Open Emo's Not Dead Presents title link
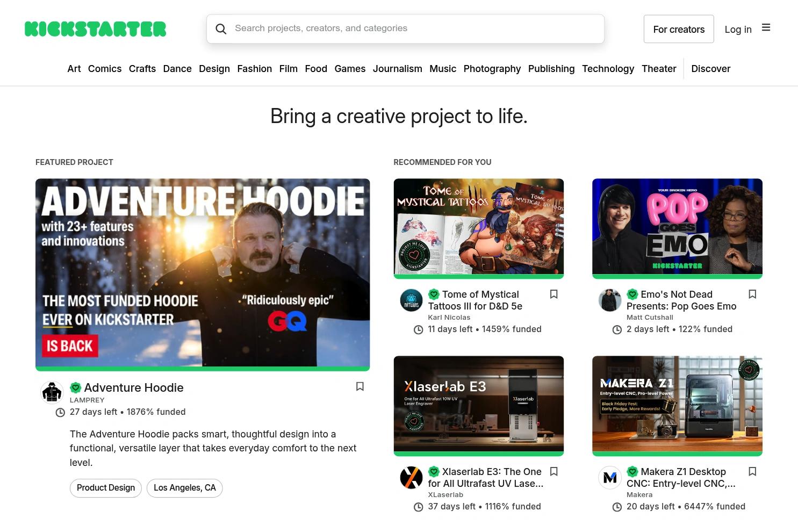The height and width of the screenshot is (532, 798). click(x=681, y=300)
